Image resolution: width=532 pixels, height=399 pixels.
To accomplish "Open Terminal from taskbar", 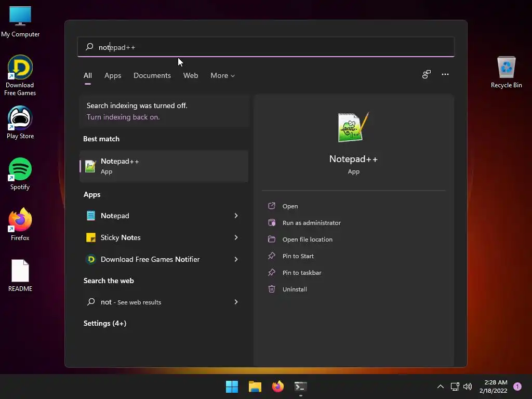I will pos(301,387).
